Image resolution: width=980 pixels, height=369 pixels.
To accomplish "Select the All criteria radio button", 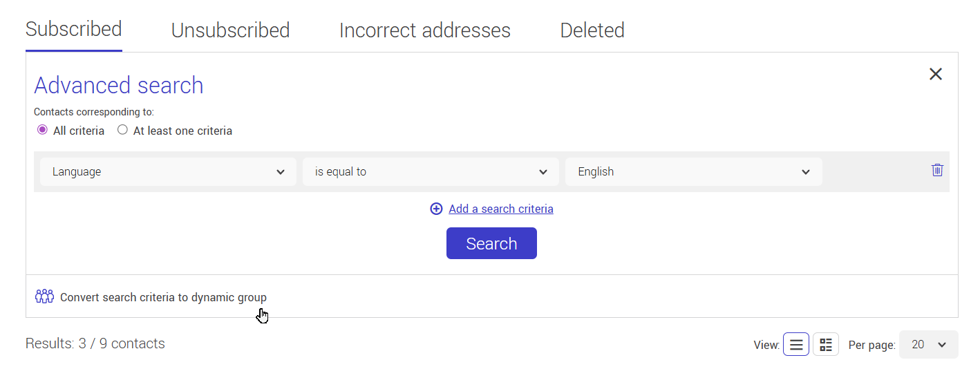I will point(42,130).
